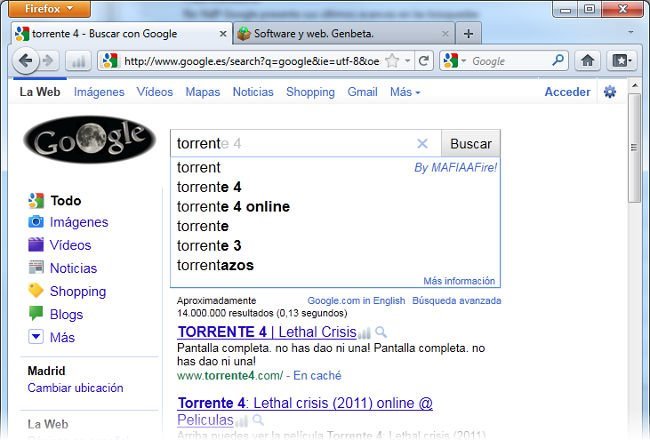Expand the Más menu in top bar
Image resolution: width=650 pixels, height=440 pixels.
405,92
